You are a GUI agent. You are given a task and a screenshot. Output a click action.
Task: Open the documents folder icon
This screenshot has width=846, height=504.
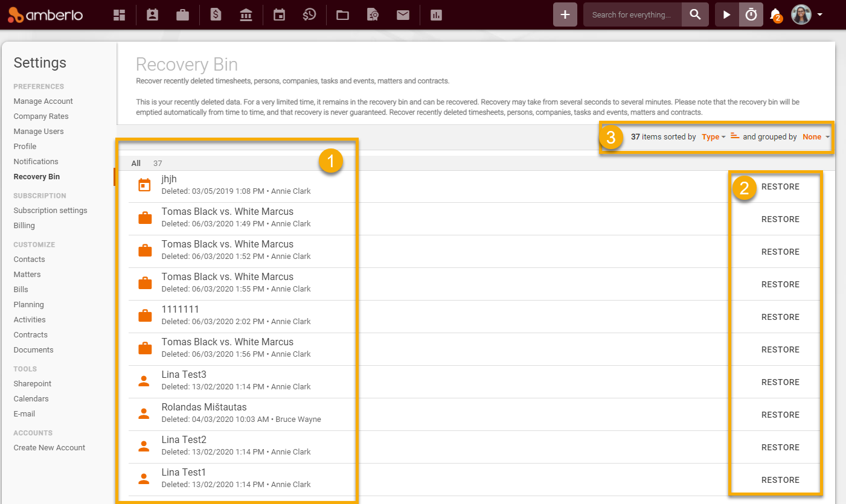(342, 15)
